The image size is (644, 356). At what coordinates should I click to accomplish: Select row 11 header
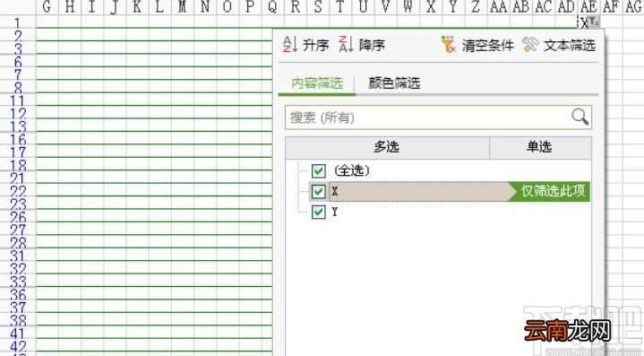pyautogui.click(x=18, y=100)
